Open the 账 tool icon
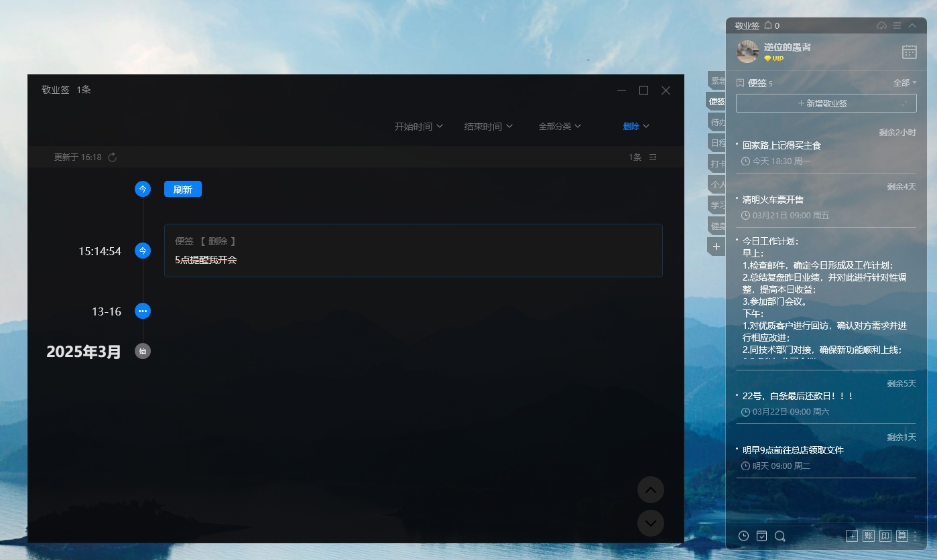This screenshot has width=937, height=560. tap(869, 536)
